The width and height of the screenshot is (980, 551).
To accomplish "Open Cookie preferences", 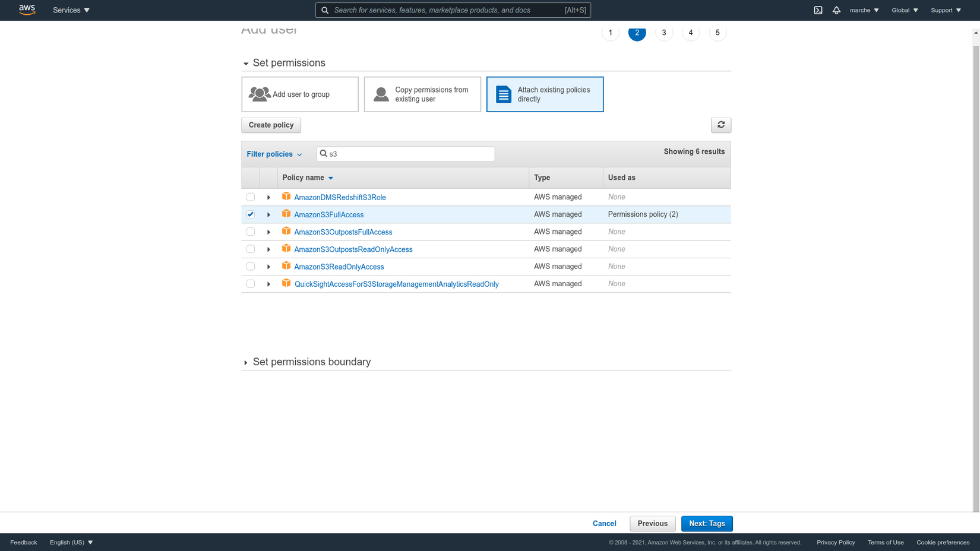I will (943, 543).
